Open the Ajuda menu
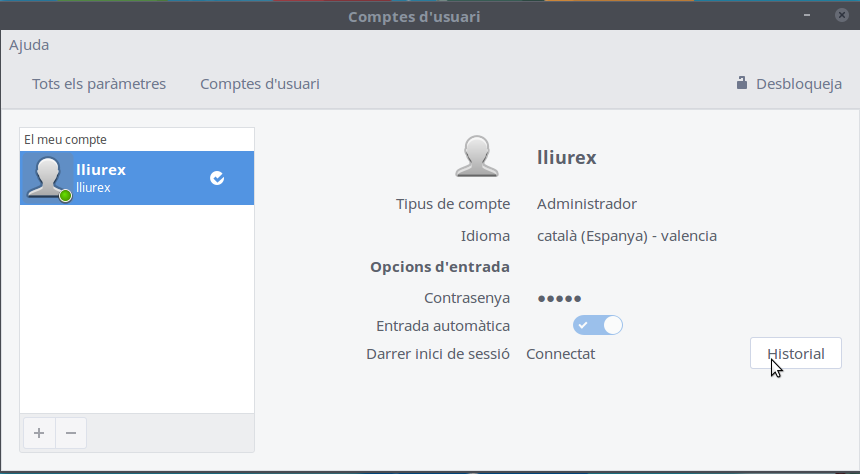 [x=29, y=45]
